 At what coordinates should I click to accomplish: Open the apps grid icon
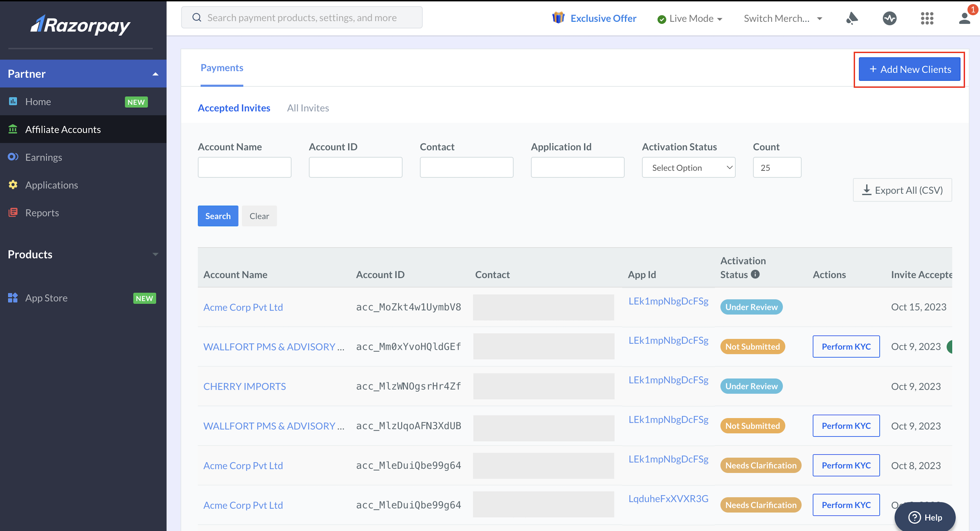(927, 18)
